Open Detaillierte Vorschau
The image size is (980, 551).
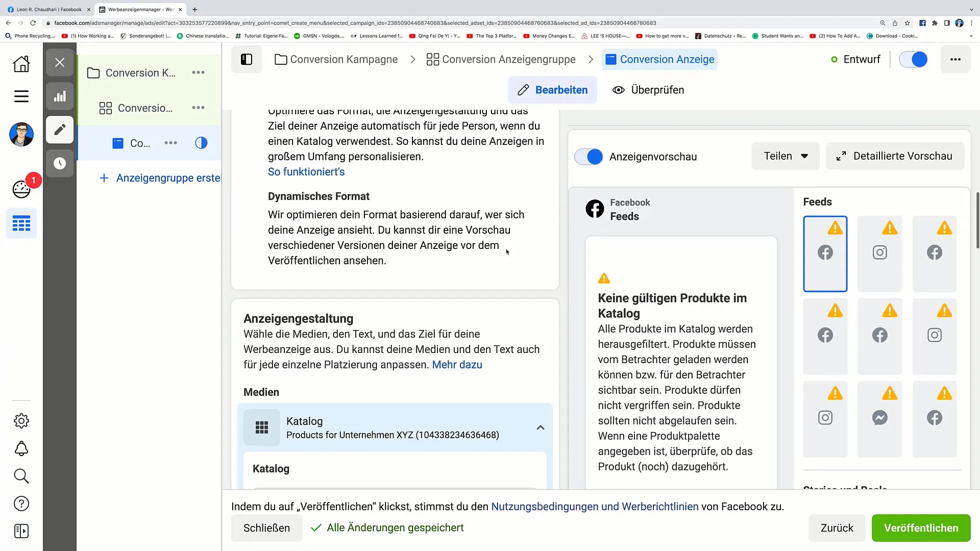[x=895, y=156]
